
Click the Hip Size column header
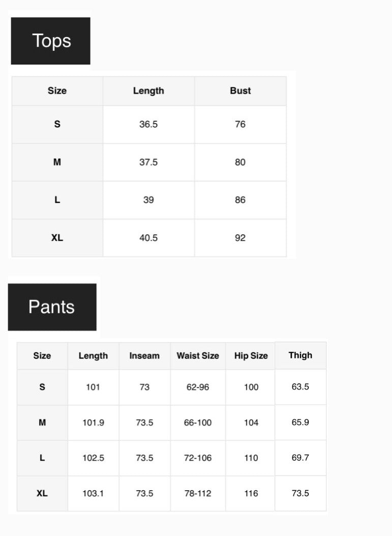pyautogui.click(x=251, y=356)
